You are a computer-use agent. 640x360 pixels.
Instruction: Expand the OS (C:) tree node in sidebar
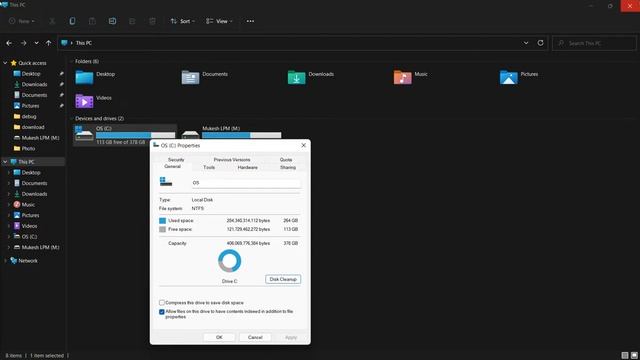click(9, 237)
